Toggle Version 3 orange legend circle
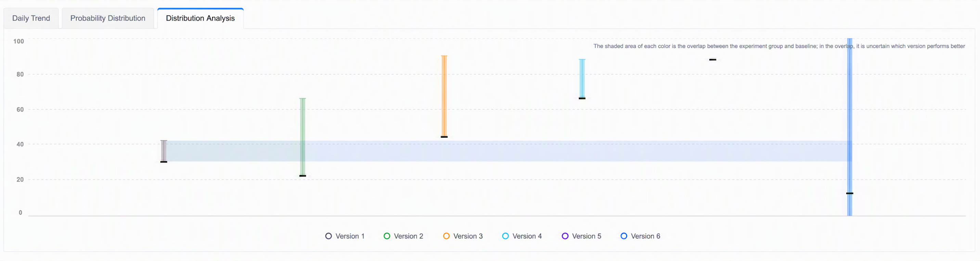Screen dimensions: 980x261 pos(446,236)
